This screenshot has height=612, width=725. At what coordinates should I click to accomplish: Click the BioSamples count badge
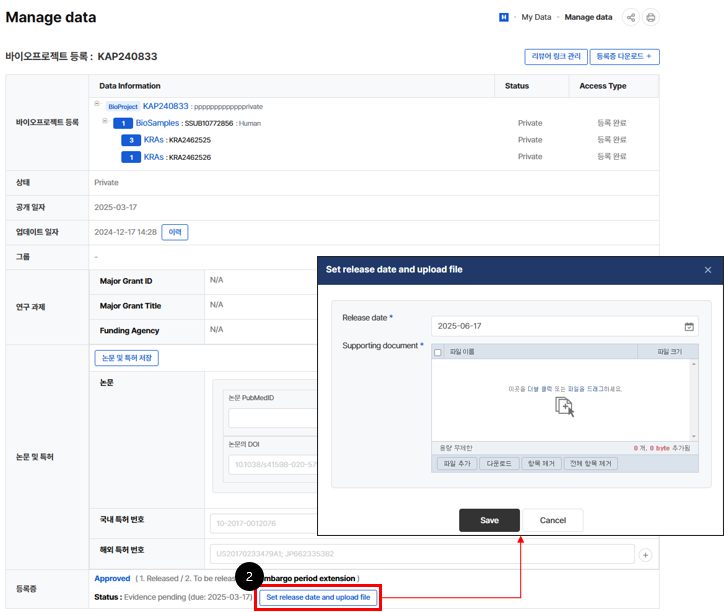[123, 123]
